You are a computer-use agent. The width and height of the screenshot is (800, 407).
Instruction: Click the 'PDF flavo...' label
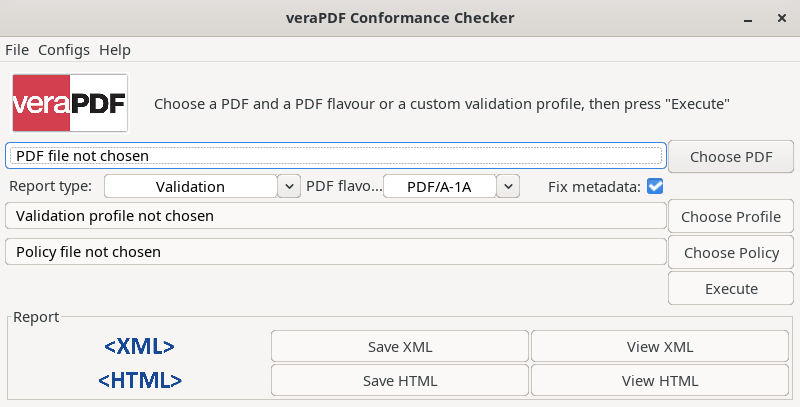pos(344,186)
